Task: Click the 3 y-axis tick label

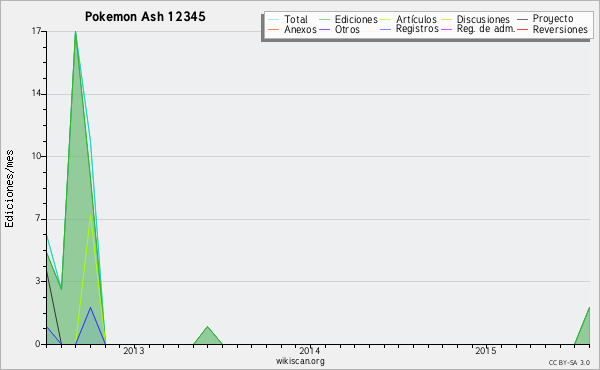Action: pyautogui.click(x=38, y=281)
